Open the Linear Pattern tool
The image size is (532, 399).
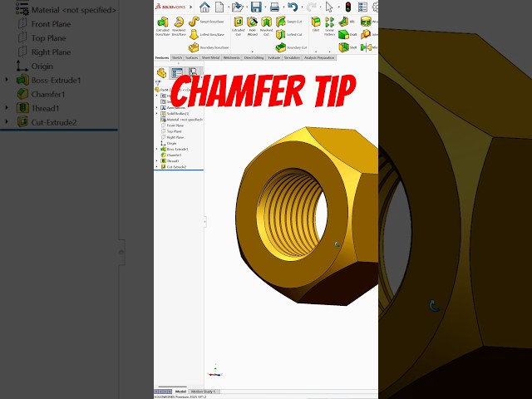tap(329, 27)
